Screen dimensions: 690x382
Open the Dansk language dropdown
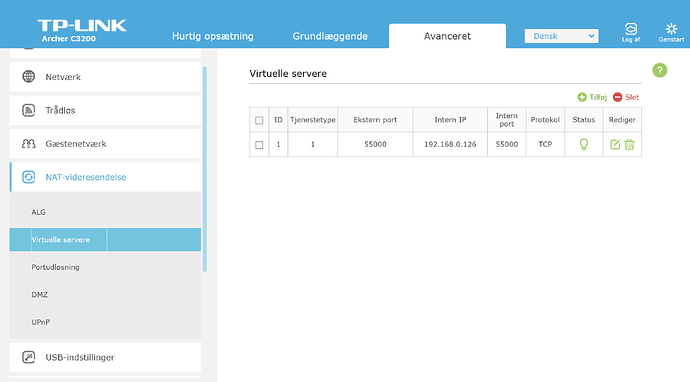pyautogui.click(x=561, y=36)
